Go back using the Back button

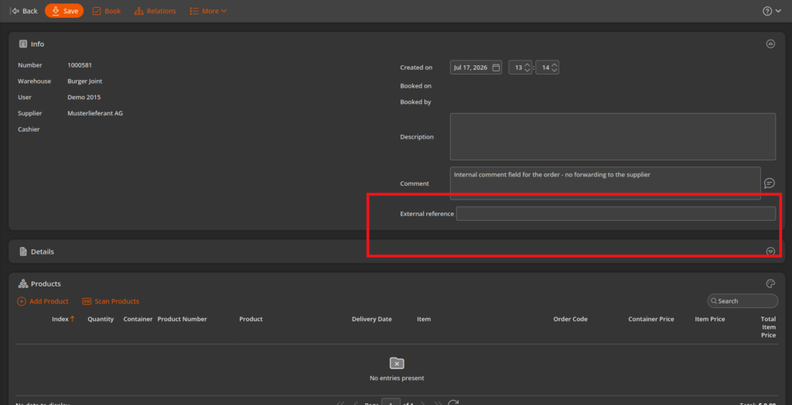point(24,11)
